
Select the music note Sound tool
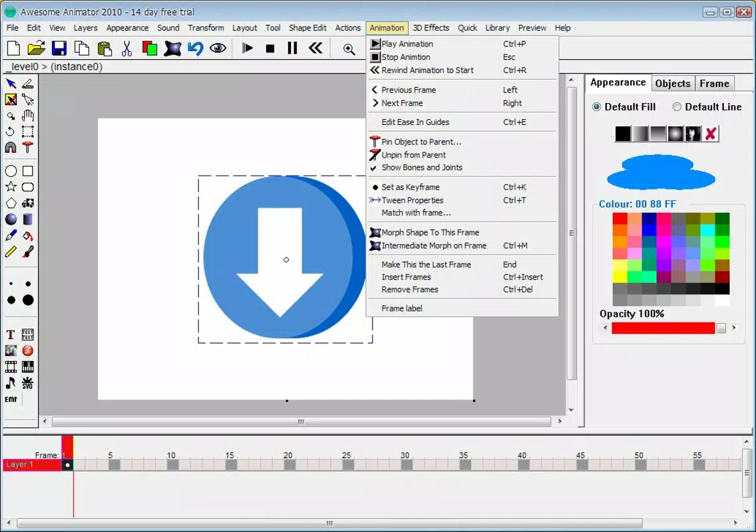(x=11, y=383)
